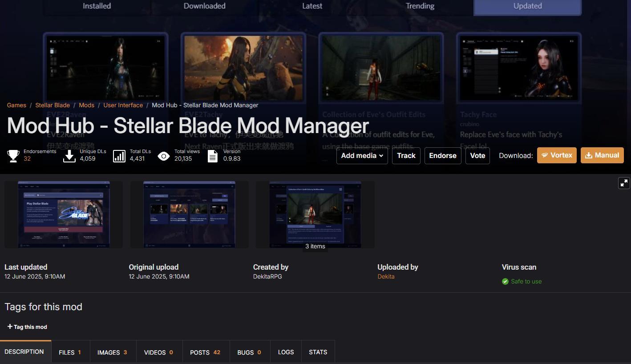Switch to the Trending section
Viewport: 631px width, 364px height.
pos(420,6)
